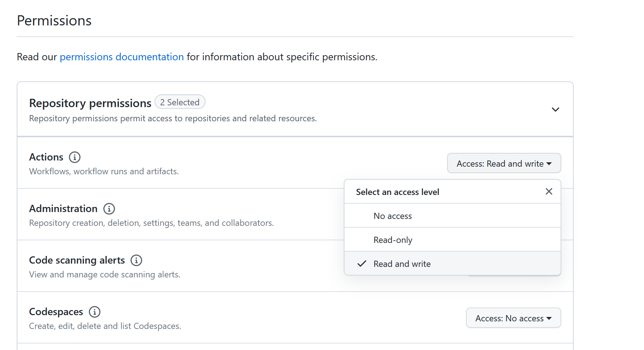Close the access level selection popup
This screenshot has height=350, width=644.
pos(549,191)
